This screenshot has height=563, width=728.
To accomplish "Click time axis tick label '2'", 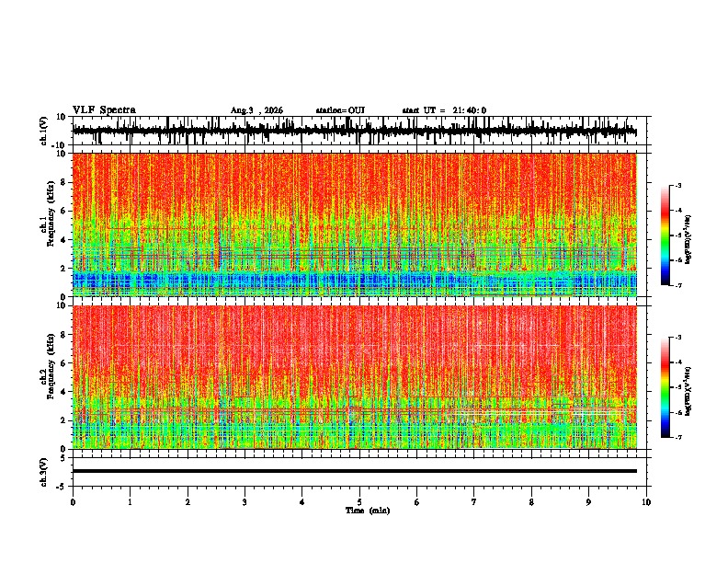I will coord(188,502).
